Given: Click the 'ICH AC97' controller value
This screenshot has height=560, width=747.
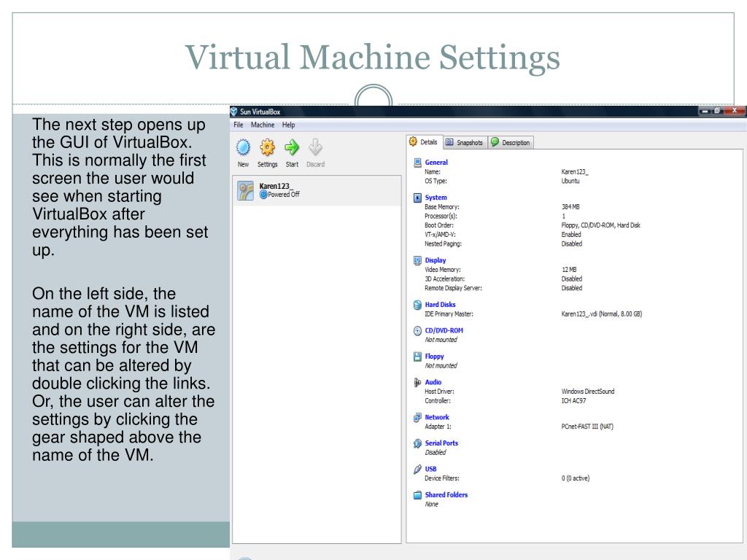Looking at the screenshot, I should (573, 401).
